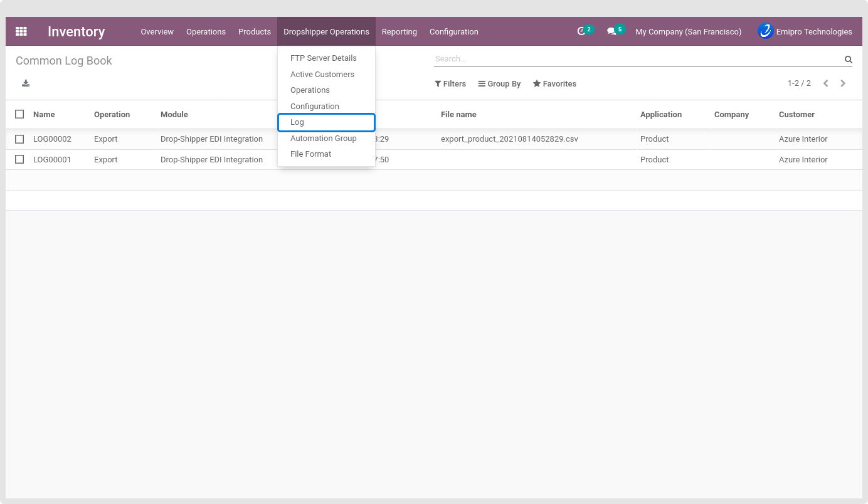The width and height of the screenshot is (868, 504).
Task: Open the conversations chat bubble icon
Action: click(x=612, y=31)
